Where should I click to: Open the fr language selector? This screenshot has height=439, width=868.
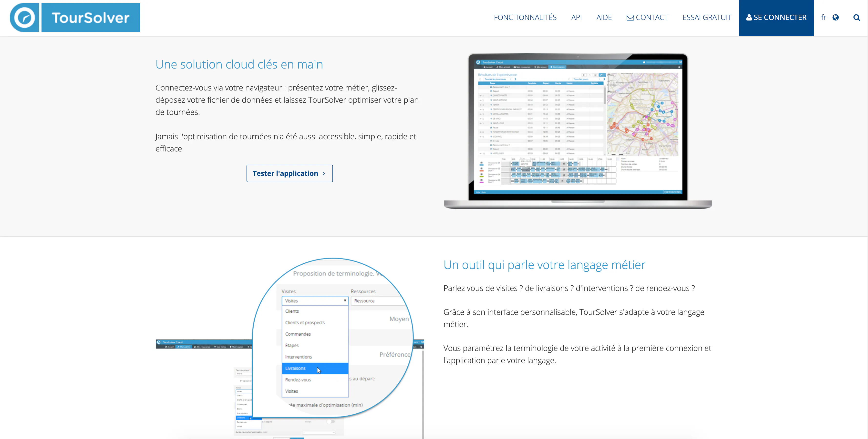(830, 18)
